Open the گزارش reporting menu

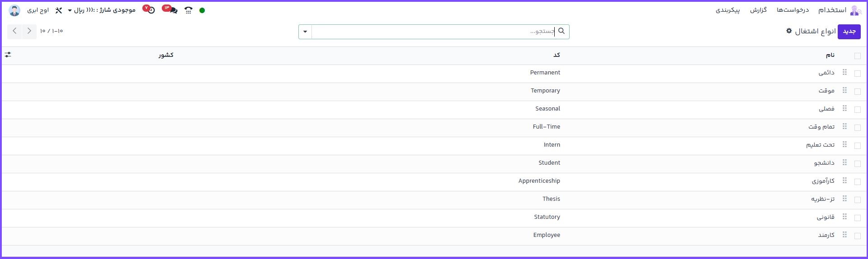(758, 10)
